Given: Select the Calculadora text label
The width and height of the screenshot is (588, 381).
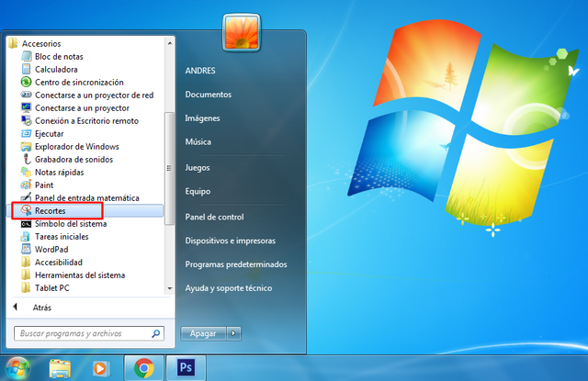Looking at the screenshot, I should pos(56,69).
